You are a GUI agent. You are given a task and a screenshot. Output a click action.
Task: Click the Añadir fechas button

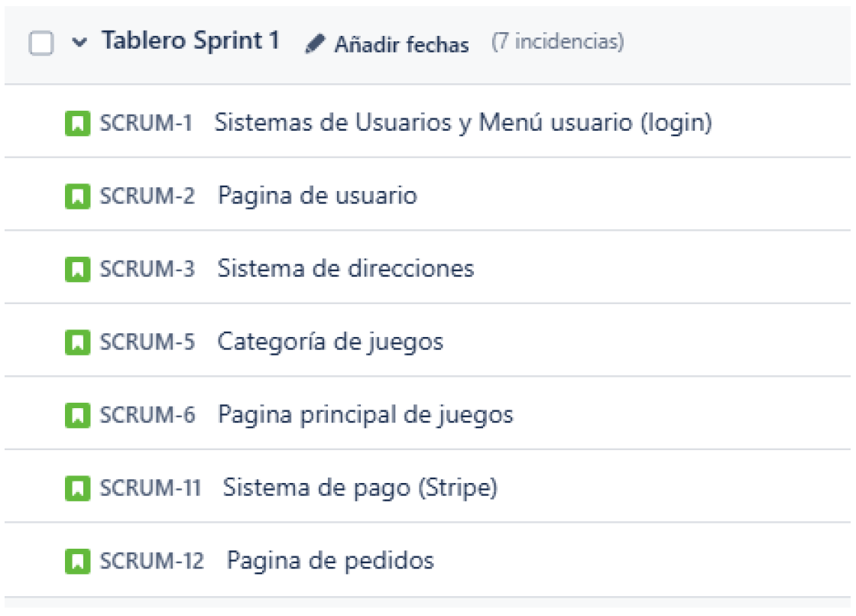point(400,44)
